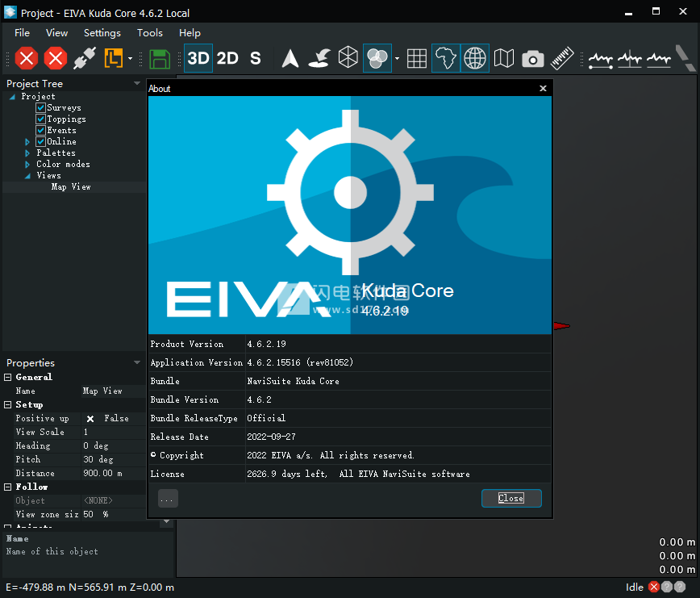Click the wireframe cube icon

(x=348, y=58)
